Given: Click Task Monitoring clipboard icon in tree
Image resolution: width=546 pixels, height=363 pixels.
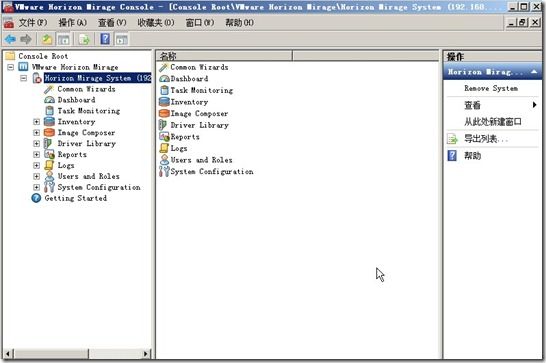Looking at the screenshot, I should (x=50, y=111).
